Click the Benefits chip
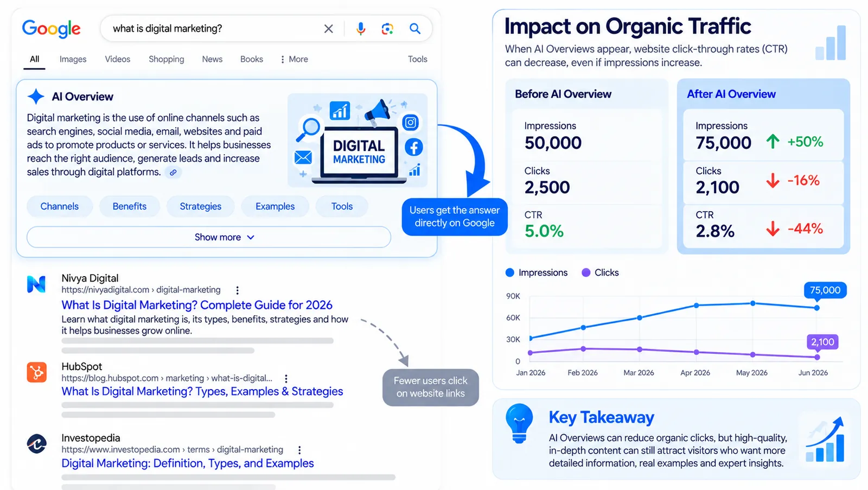The image size is (868, 490). click(x=130, y=206)
